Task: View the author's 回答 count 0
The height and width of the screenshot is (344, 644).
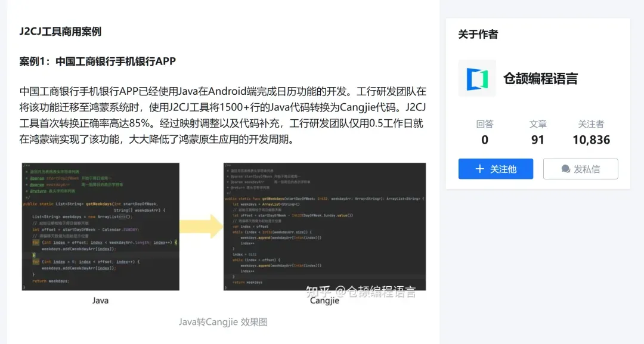Action: coord(485,132)
